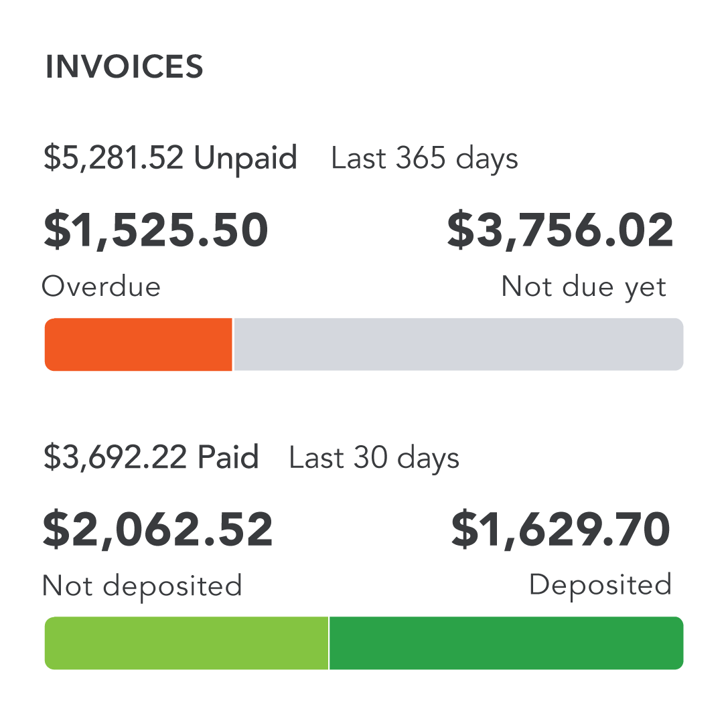This screenshot has width=728, height=723.
Task: Click the word Paid in summary line
Action: click(x=228, y=458)
